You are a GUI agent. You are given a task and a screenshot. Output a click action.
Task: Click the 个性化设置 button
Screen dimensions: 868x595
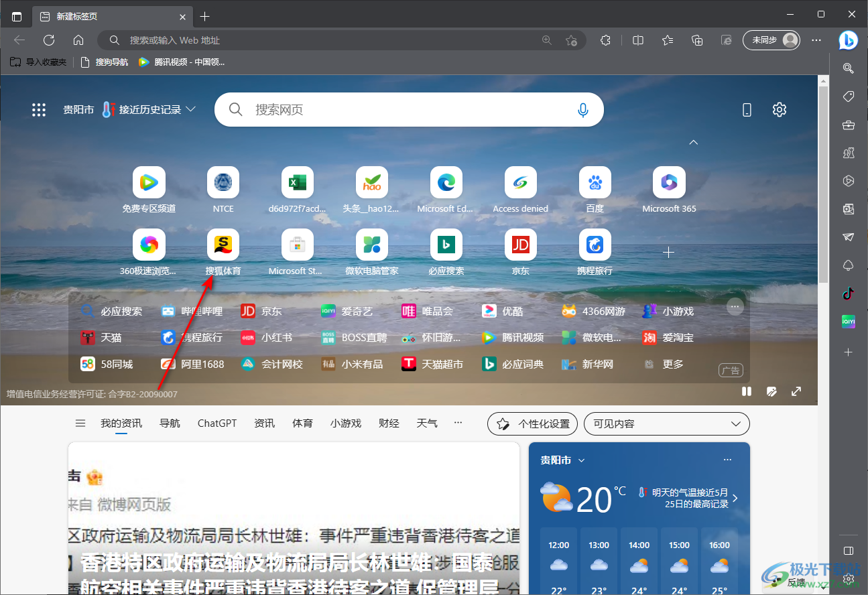[532, 423]
